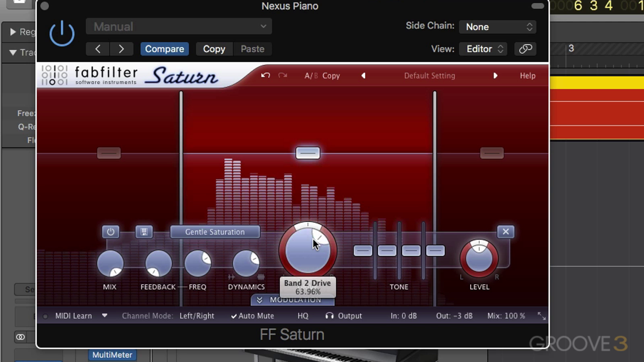Open the Manual preset dropdown

[x=179, y=27]
